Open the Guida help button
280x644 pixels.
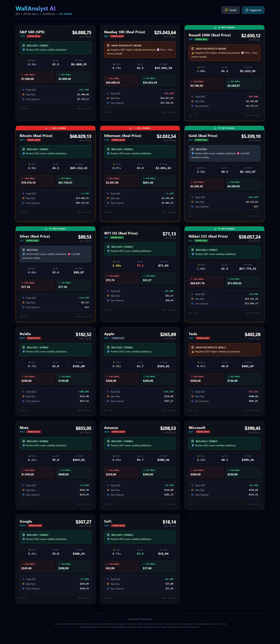point(230,10)
